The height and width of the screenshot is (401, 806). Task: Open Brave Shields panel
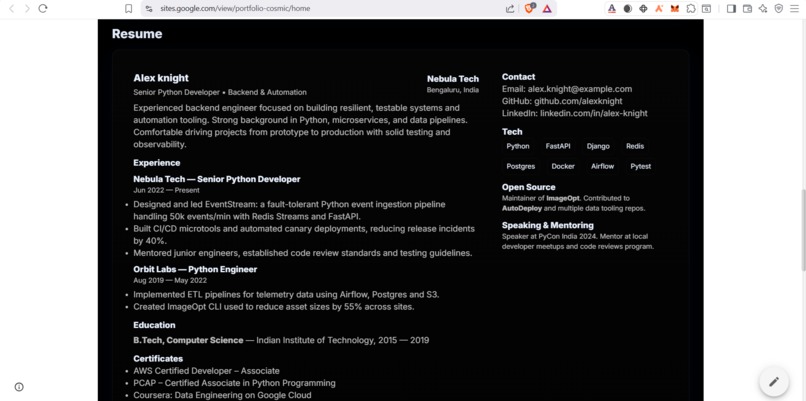coord(529,8)
